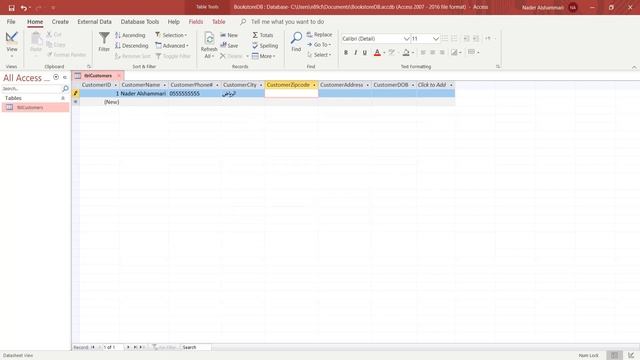Switch to Datasheet View icon in status bar

click(614, 356)
